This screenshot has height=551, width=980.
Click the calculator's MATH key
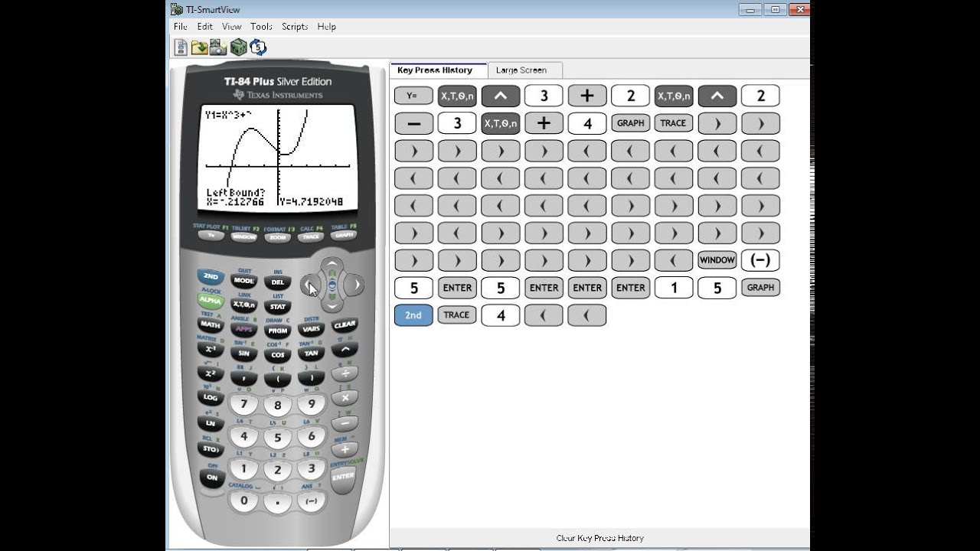[x=210, y=324]
